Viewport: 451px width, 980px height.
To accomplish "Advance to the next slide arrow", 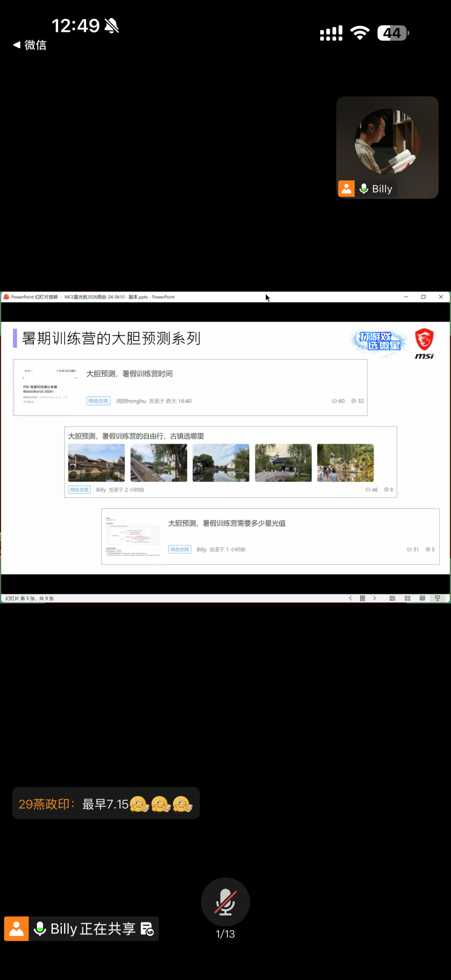I will tap(375, 598).
